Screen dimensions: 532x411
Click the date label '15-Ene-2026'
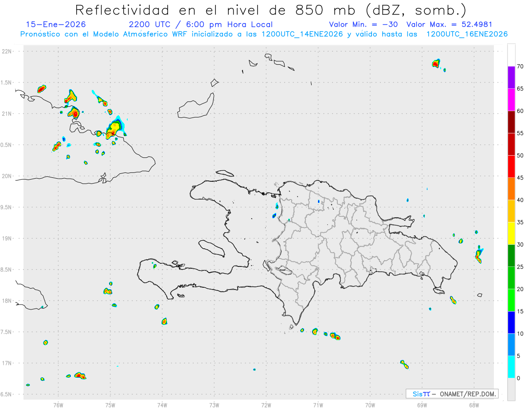click(56, 24)
